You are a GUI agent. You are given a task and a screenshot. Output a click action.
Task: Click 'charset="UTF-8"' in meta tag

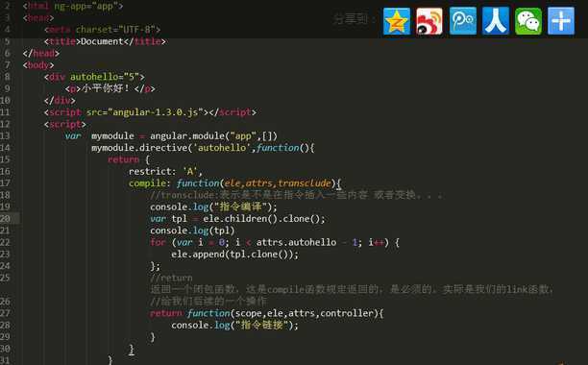click(115, 29)
